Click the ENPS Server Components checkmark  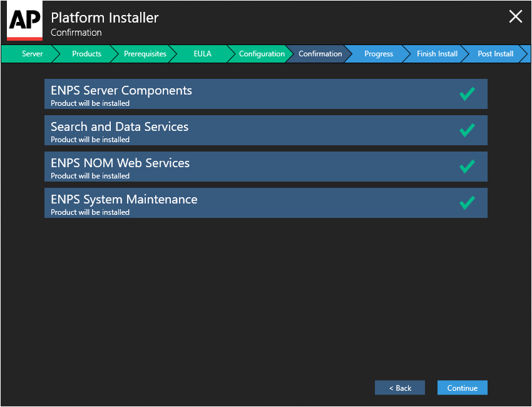467,94
